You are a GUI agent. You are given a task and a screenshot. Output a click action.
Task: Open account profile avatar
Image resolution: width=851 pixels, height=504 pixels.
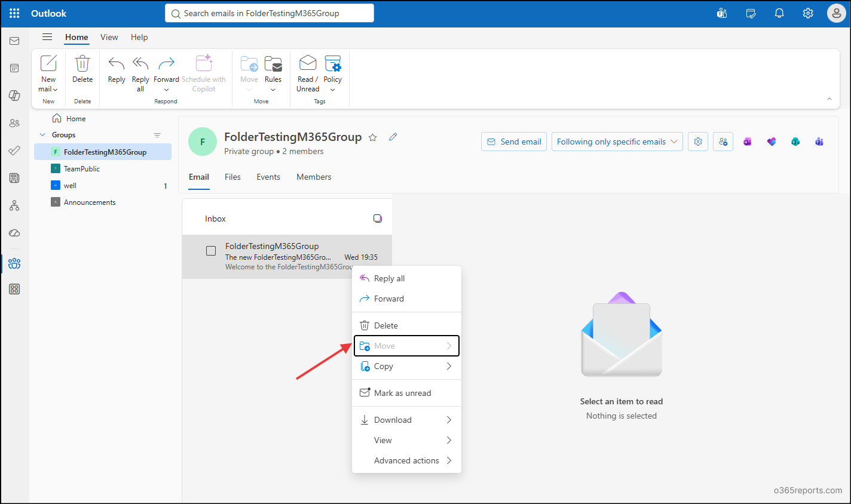836,13
